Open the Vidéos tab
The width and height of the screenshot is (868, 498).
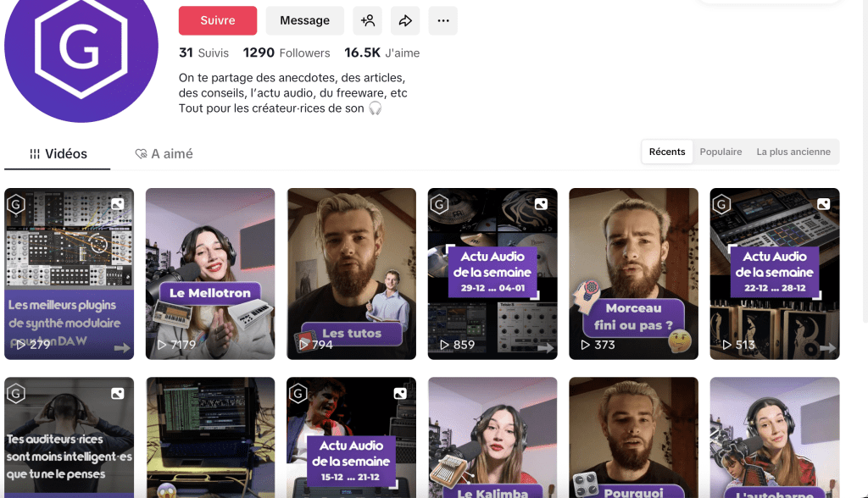[59, 154]
